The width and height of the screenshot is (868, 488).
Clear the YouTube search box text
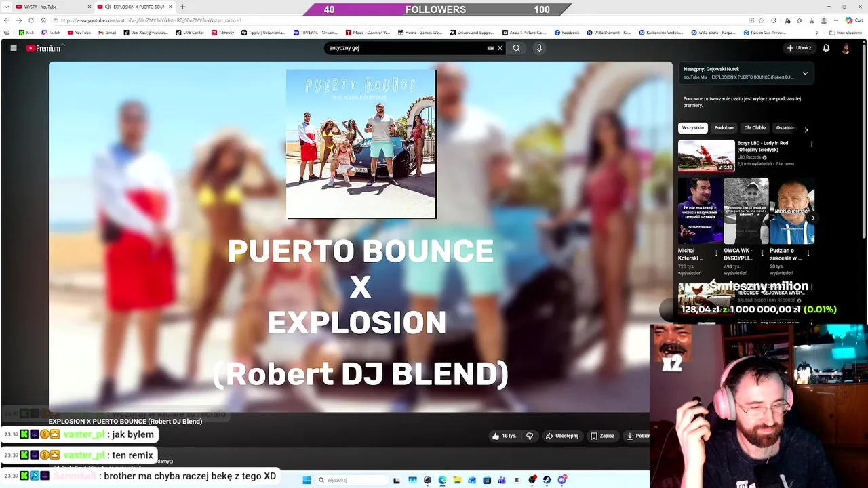[x=500, y=48]
